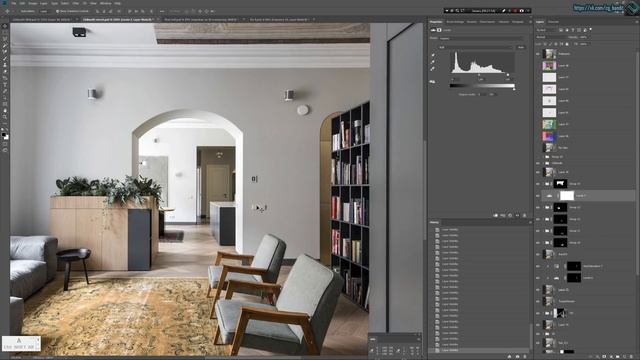Open the File menu
Screen dimensions: 640x360
click(x=13, y=3)
